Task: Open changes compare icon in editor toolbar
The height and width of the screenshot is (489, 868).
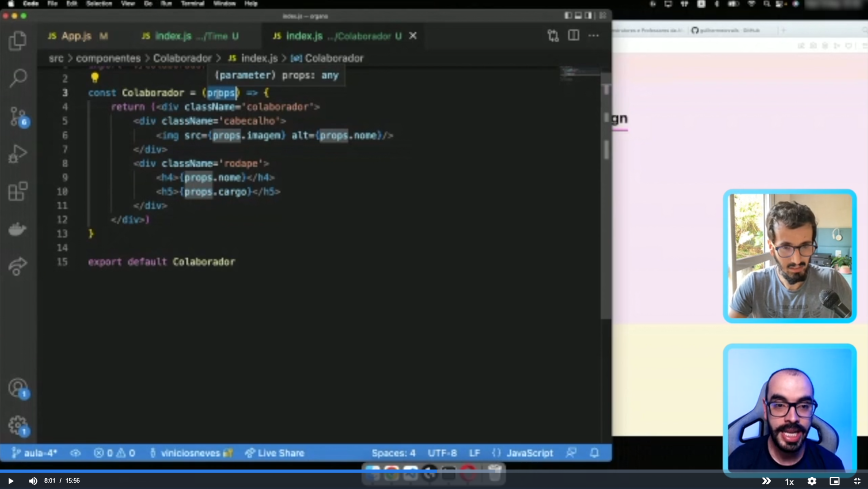Action: point(553,36)
